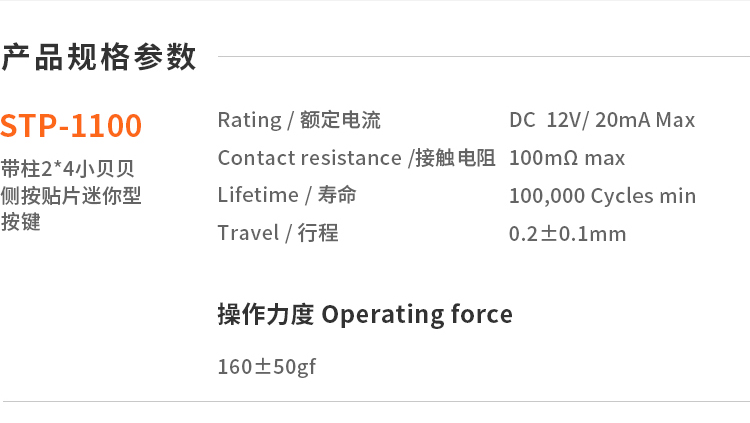Click the 按键 text under the description
750x423 pixels.
coord(21,222)
